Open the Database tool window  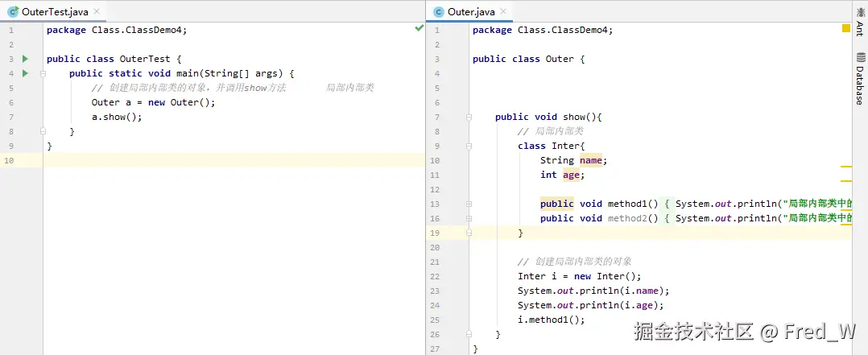pos(860,79)
